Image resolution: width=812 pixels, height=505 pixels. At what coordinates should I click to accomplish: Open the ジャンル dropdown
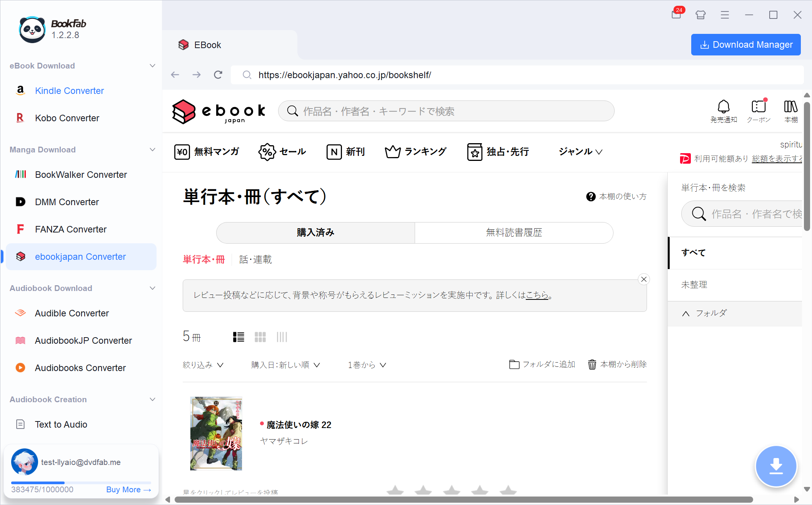click(x=579, y=152)
